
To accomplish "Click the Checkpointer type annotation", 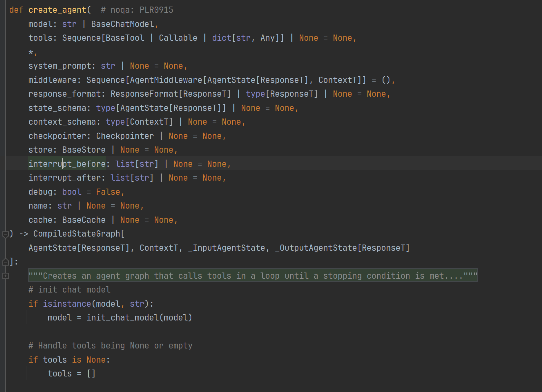I will coord(125,136).
